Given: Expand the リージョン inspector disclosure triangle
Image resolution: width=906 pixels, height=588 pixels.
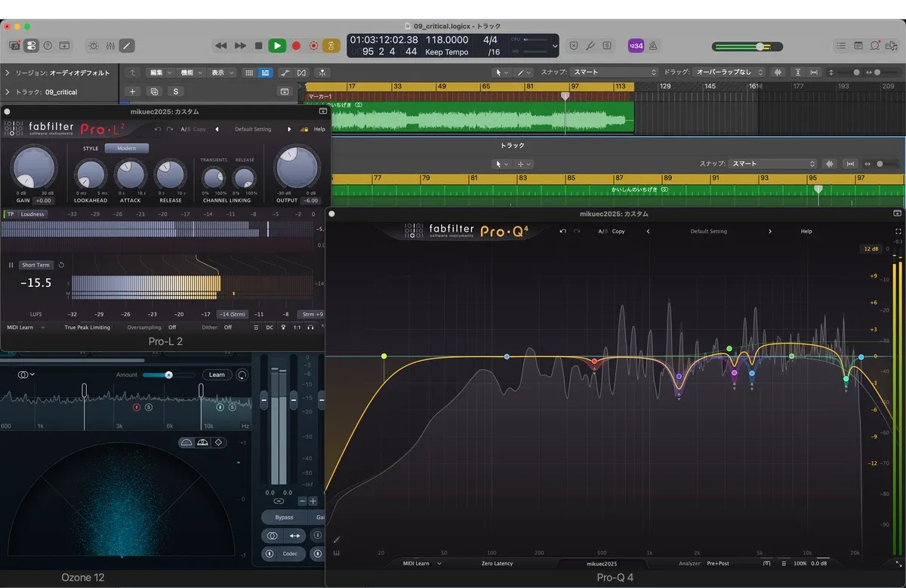Looking at the screenshot, I should [8, 73].
